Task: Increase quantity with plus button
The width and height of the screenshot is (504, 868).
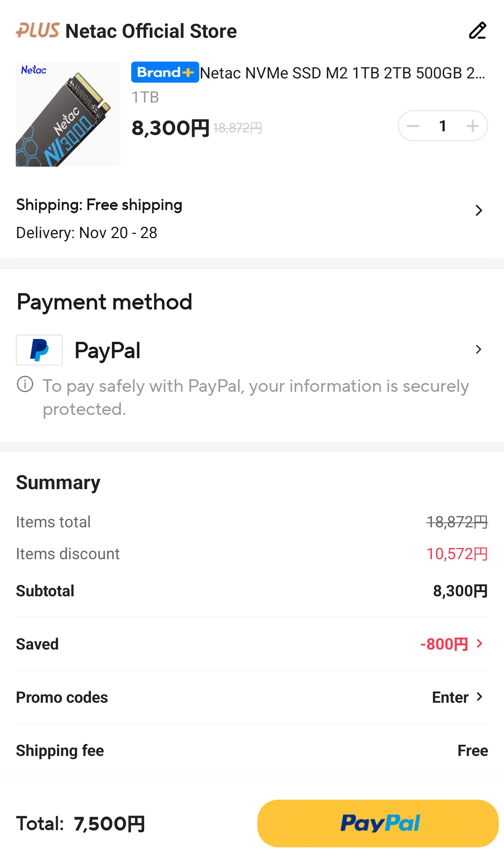Action: coord(472,126)
